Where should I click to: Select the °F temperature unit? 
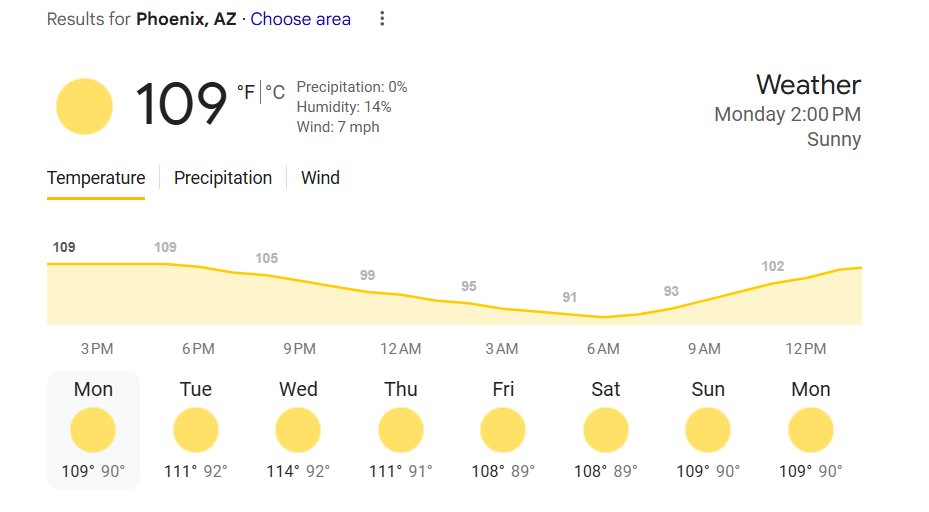246,92
